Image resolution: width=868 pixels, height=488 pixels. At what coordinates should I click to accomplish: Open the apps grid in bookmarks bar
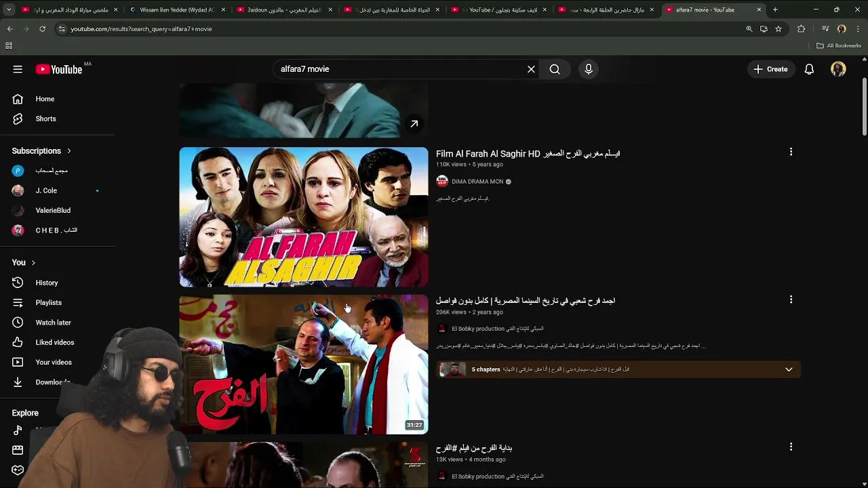tap(9, 45)
